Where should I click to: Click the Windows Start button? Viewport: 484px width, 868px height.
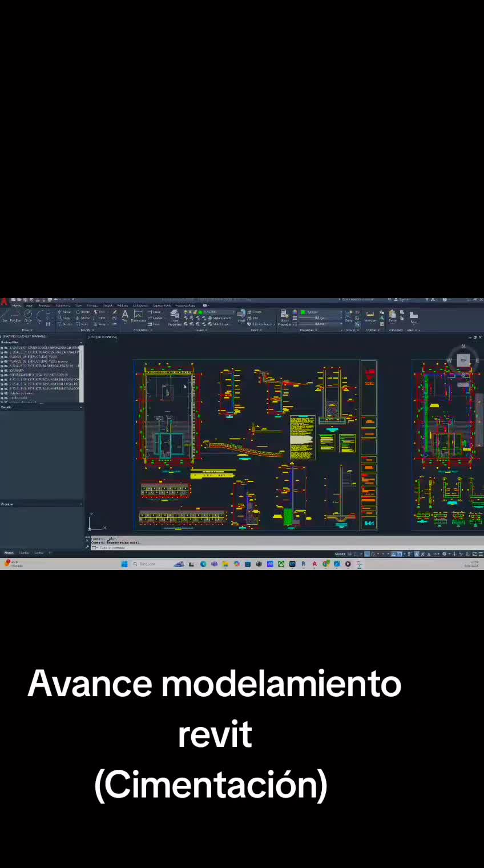point(124,564)
